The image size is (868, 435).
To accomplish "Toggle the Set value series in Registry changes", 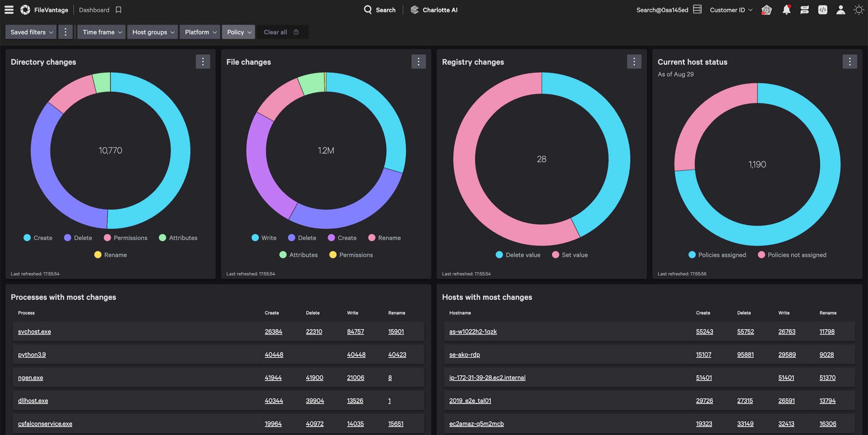I will coord(570,255).
